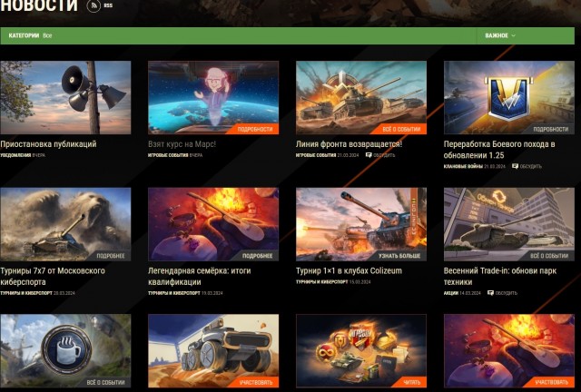Click Всё о событии on coffee mug card
Image resolution: width=581 pixels, height=392 pixels.
point(105,382)
